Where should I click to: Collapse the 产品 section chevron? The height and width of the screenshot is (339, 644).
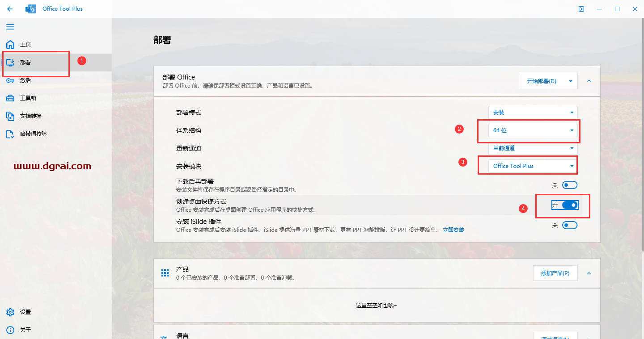pos(589,273)
